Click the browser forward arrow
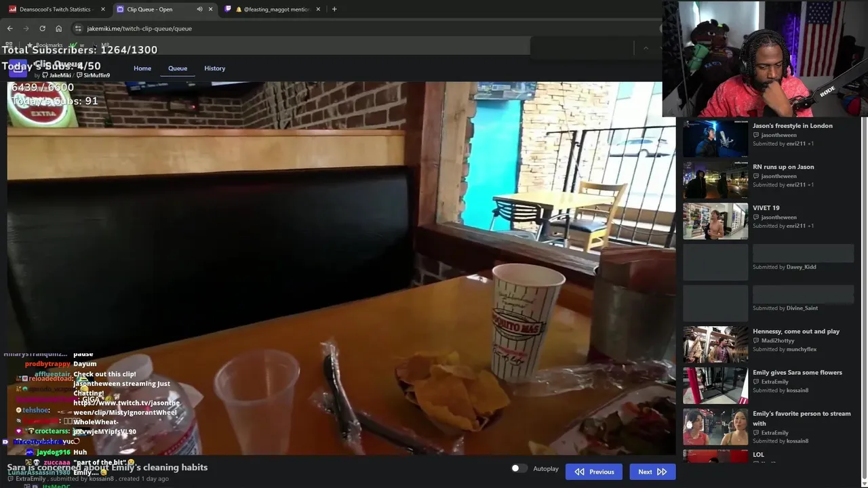Image resolution: width=868 pixels, height=488 pixels. point(26,28)
